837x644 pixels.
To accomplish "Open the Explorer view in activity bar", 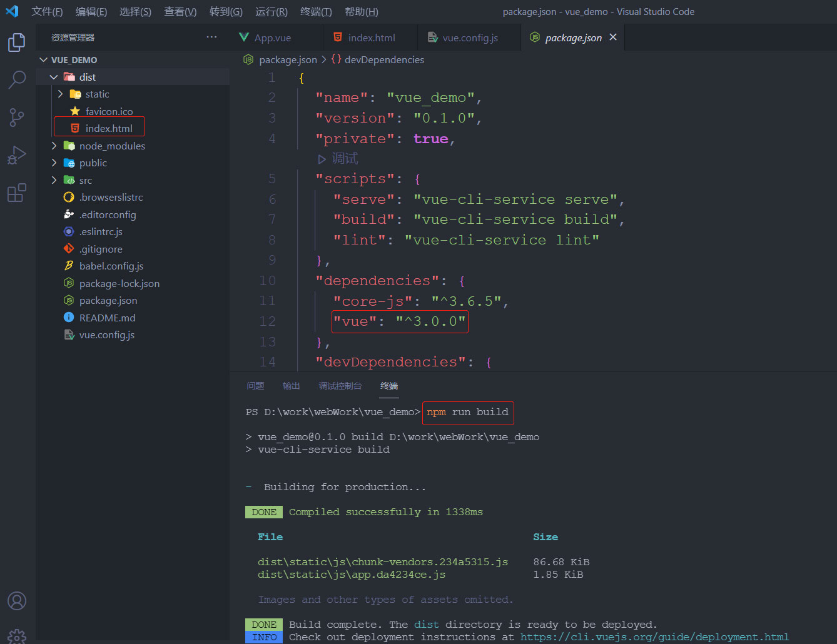I will 17,43.
